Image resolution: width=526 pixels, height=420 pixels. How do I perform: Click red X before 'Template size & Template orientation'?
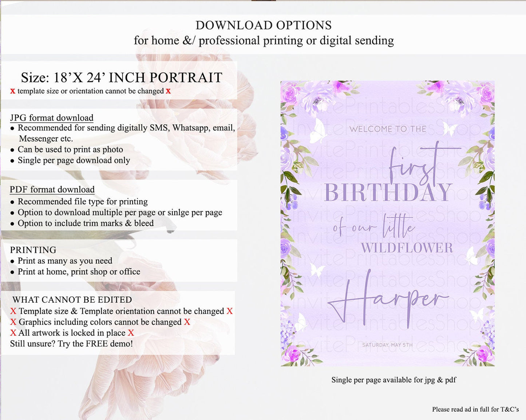point(13,311)
